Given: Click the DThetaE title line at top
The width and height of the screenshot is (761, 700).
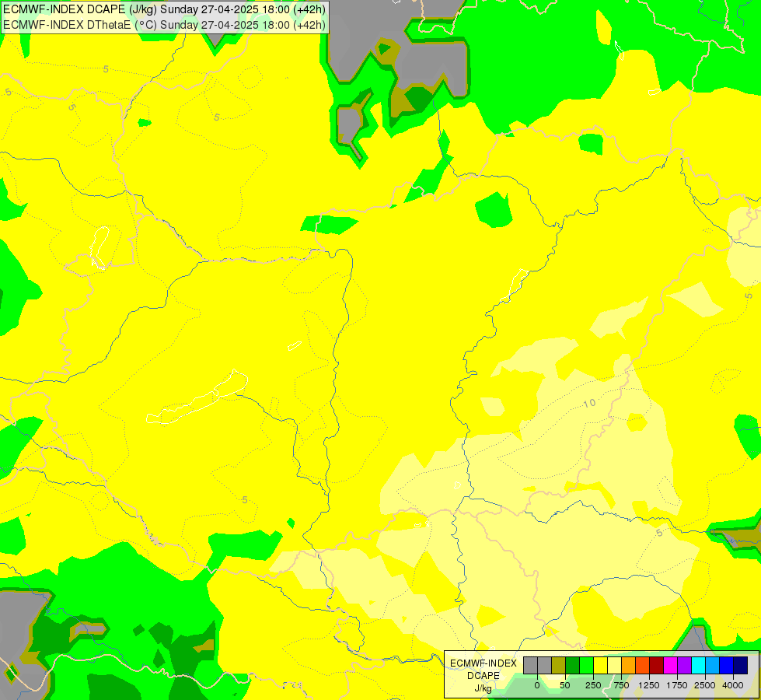Looking at the screenshot, I should (x=164, y=24).
